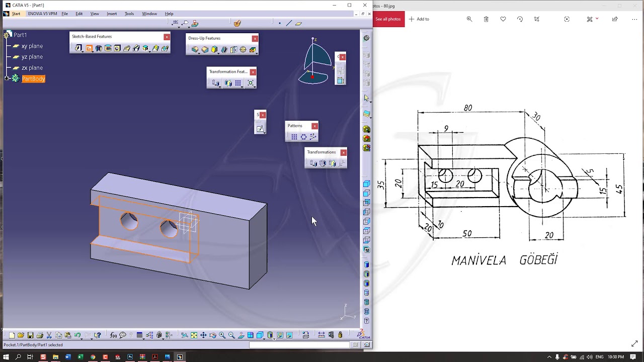Click the Normal View icon
This screenshot has width=644, height=362.
click(241, 335)
